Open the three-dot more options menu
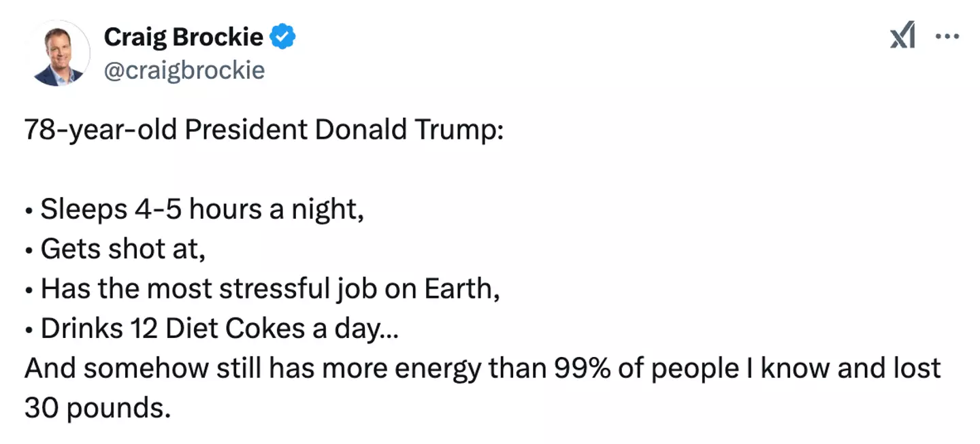The height and width of the screenshot is (444, 980). 947,37
